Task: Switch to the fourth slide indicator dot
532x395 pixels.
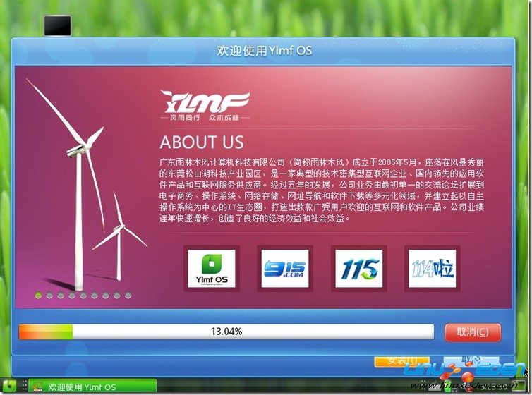Action: coord(72,296)
